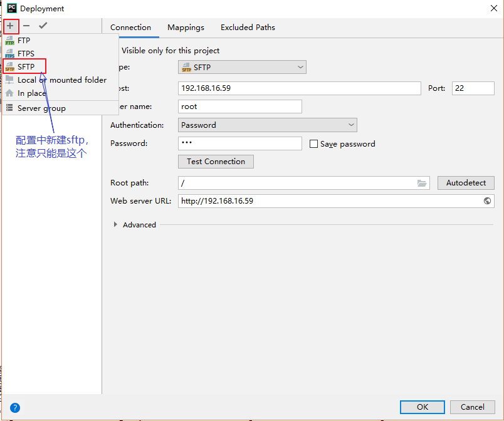Click the checkmark use-as-default icon
The image size is (504, 421).
click(43, 26)
